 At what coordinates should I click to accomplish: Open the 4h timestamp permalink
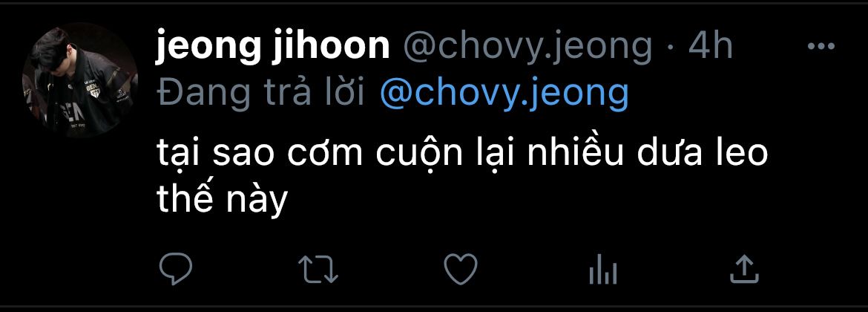[x=710, y=47]
